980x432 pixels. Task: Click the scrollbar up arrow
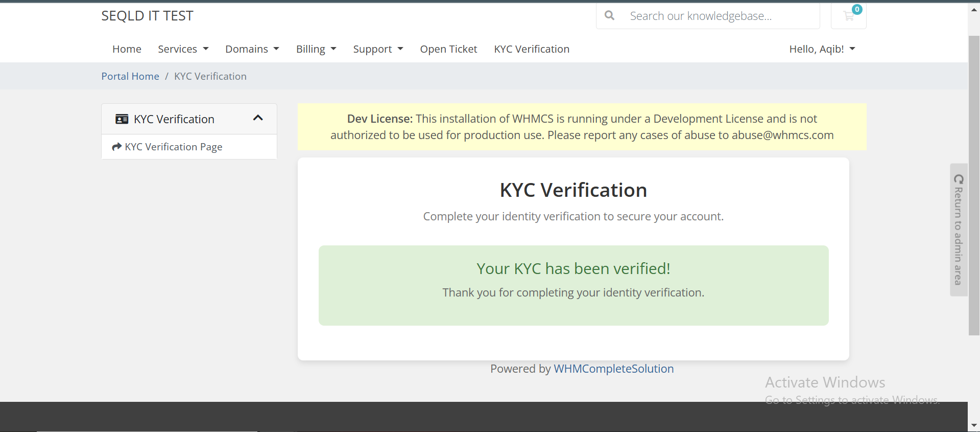974,10
